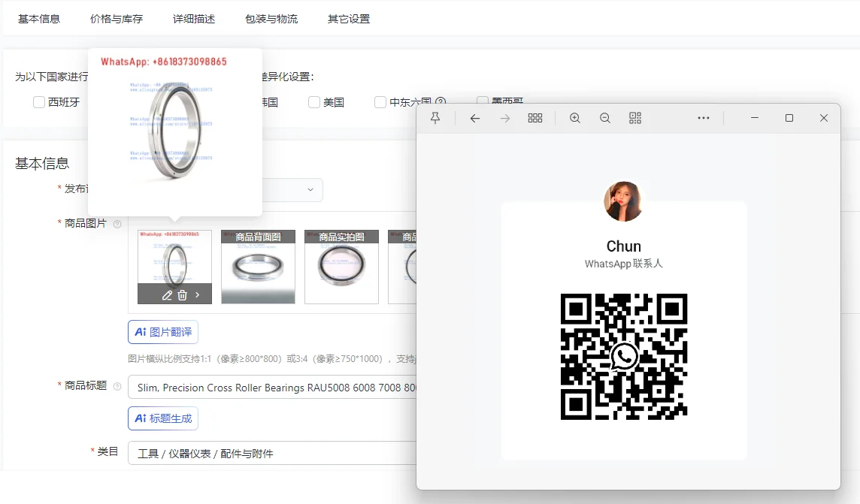
Task: Minimize the image viewer window
Action: pos(755,118)
